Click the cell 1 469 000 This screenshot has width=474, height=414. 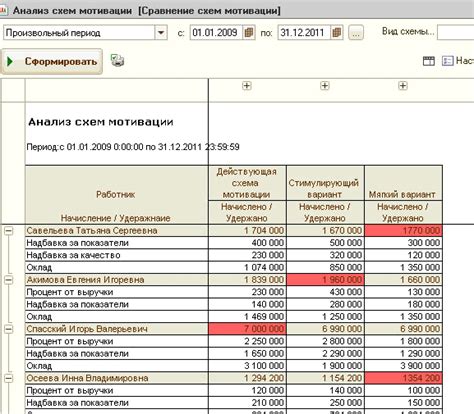[x=247, y=317]
